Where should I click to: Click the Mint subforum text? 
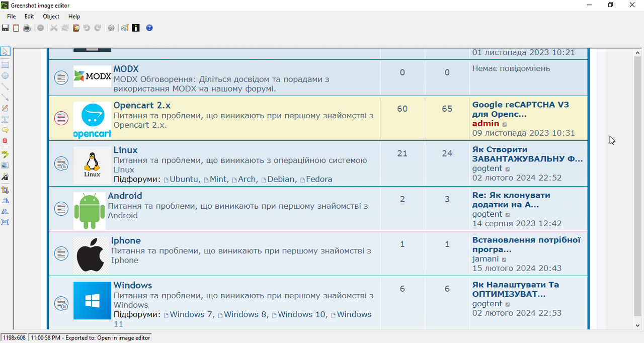click(218, 179)
